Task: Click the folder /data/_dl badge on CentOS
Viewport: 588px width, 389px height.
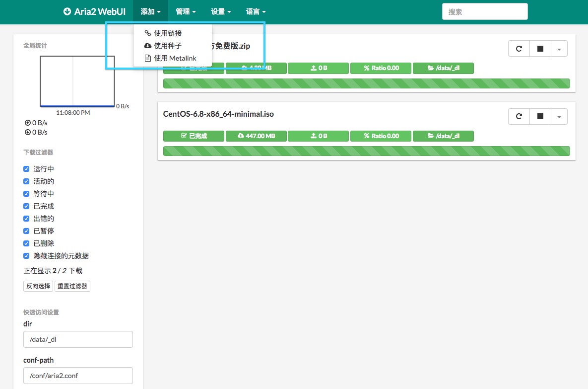Action: (443, 136)
